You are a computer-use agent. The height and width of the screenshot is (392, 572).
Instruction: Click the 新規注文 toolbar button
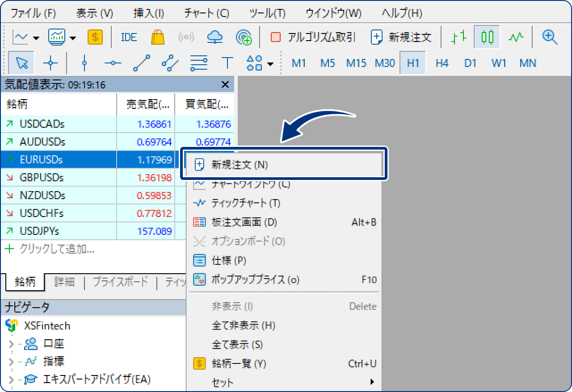point(401,37)
